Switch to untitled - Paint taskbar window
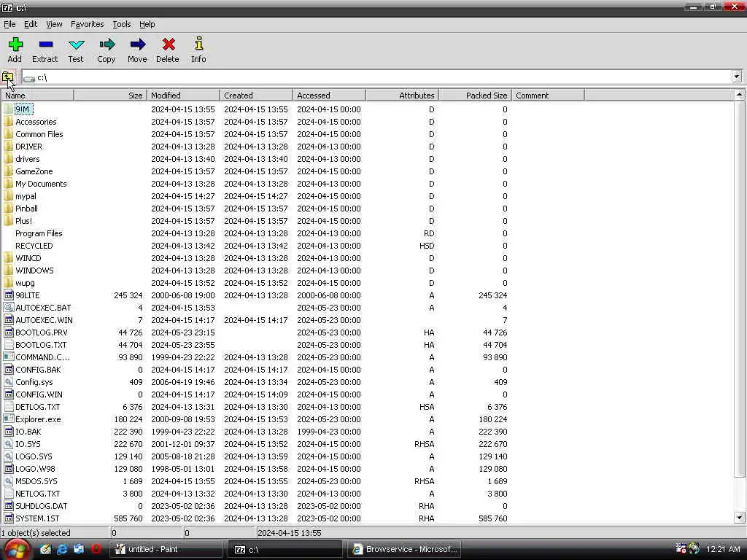The width and height of the screenshot is (747, 560). (x=167, y=550)
